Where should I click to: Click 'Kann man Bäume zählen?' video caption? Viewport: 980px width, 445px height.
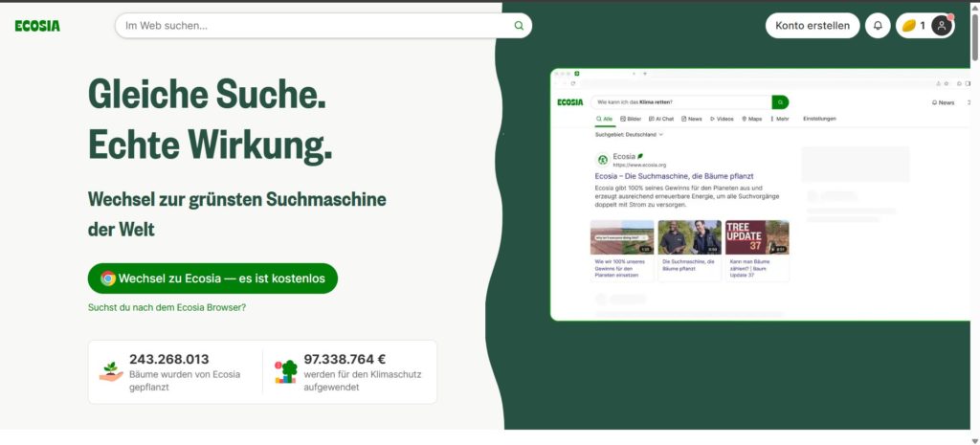coord(750,268)
